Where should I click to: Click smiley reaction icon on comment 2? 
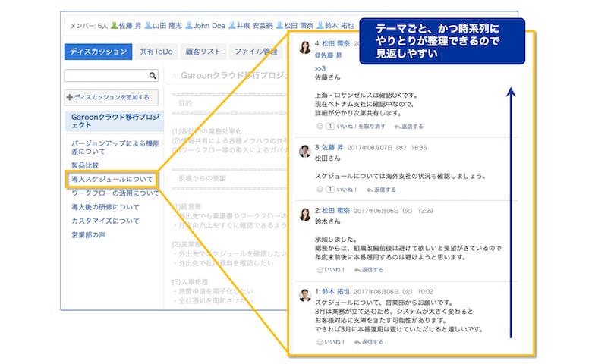pos(320,270)
